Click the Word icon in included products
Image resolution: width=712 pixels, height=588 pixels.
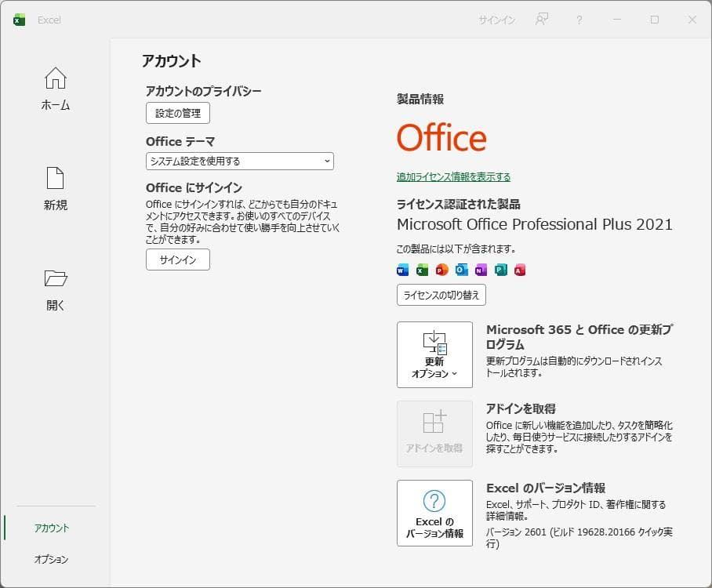tap(401, 270)
